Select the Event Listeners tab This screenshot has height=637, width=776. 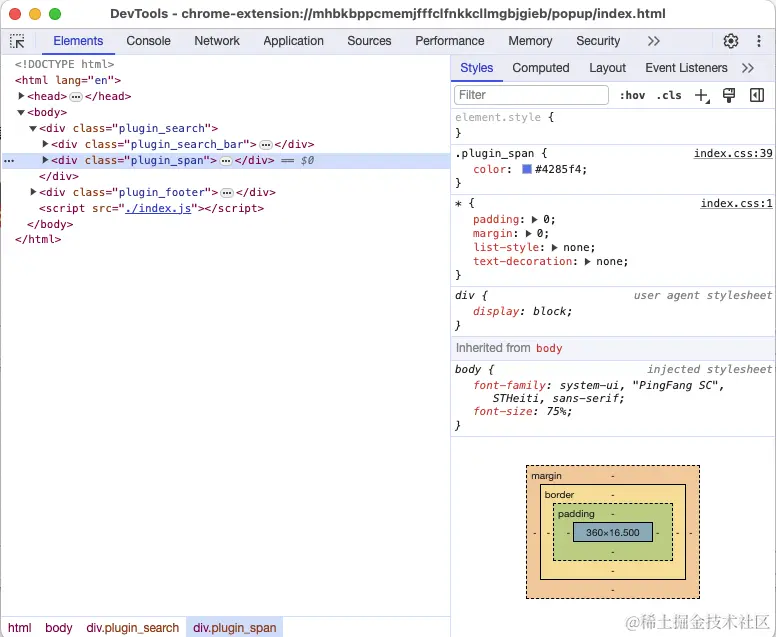(686, 68)
